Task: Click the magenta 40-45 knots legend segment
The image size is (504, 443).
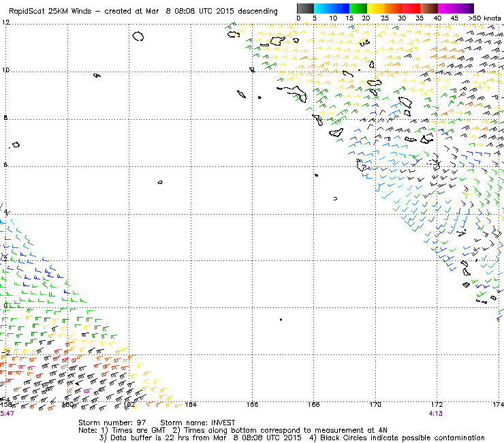Action: (x=447, y=8)
